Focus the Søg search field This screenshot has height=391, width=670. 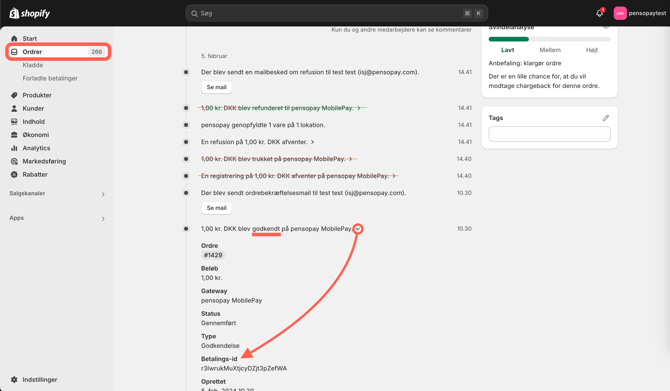coord(337,13)
